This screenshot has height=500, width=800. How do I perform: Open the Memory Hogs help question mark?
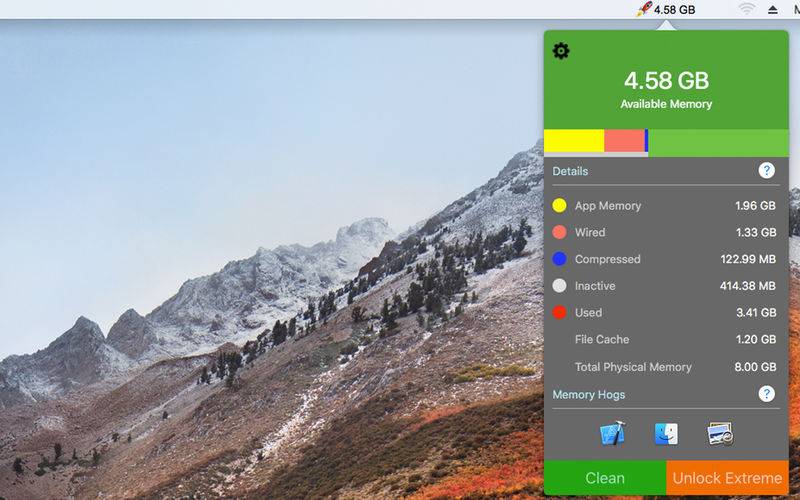click(766, 394)
